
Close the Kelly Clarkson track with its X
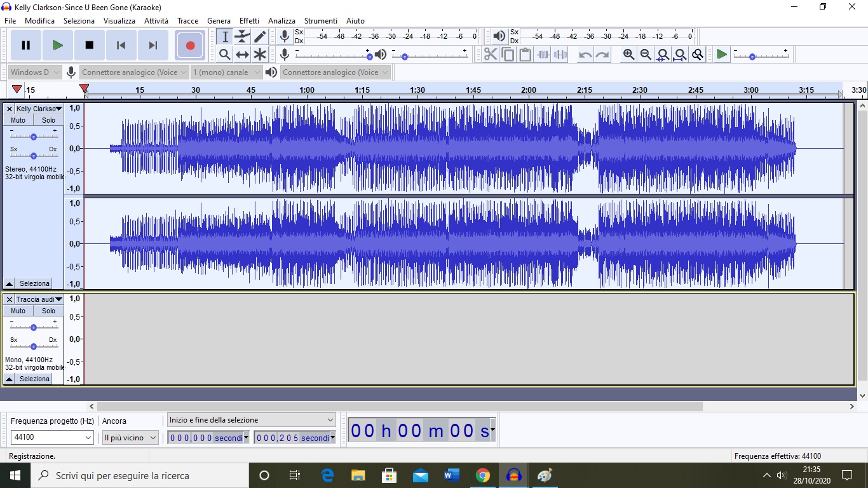click(10, 109)
